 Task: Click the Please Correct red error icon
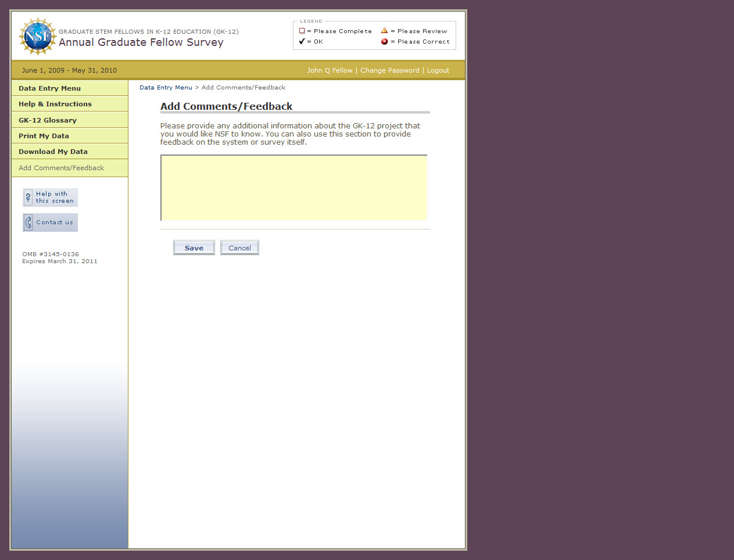click(x=384, y=41)
